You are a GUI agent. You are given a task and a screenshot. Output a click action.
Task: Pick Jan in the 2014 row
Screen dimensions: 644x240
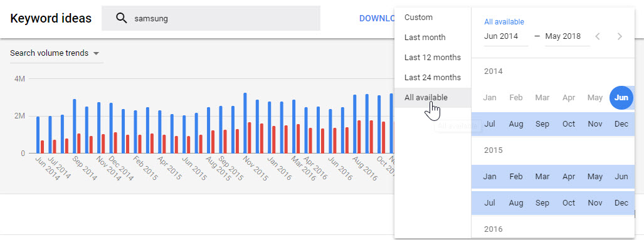[x=490, y=98]
